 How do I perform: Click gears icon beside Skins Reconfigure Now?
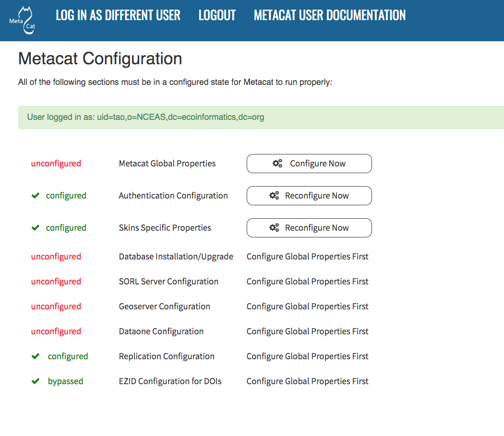pos(274,228)
